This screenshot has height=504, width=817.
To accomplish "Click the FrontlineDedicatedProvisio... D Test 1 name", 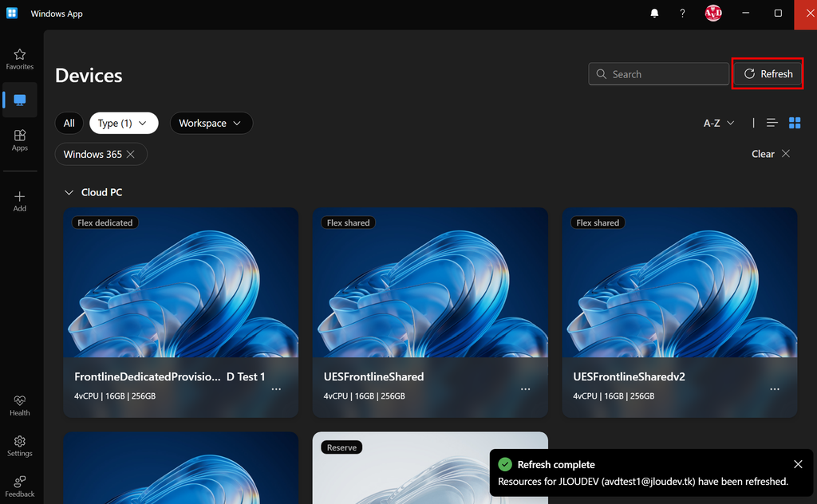I will coord(169,376).
